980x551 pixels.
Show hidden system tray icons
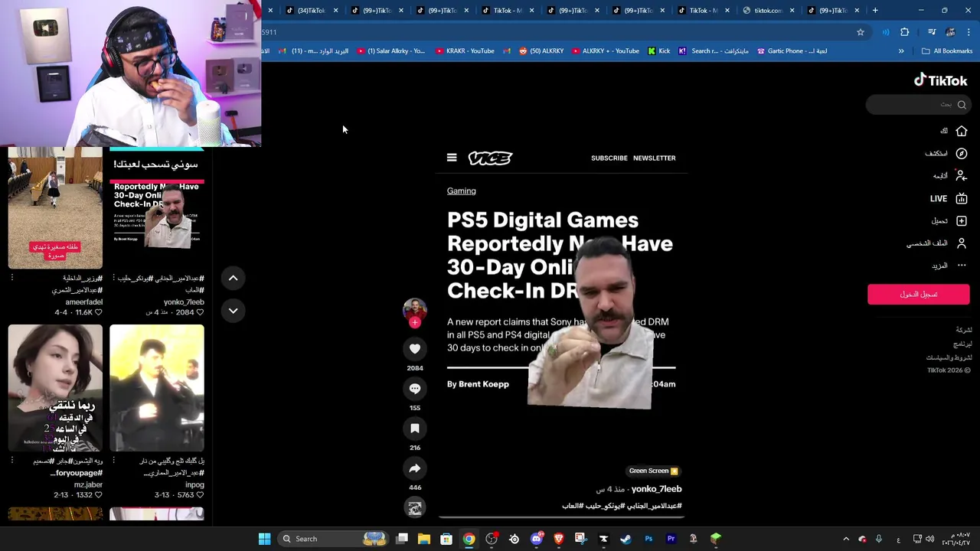coord(846,539)
